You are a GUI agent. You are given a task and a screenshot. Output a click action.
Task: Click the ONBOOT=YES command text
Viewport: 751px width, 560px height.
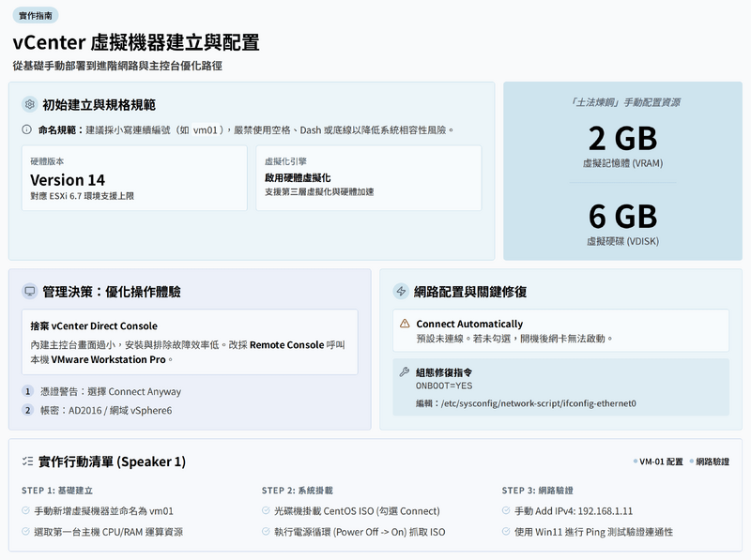coord(444,386)
